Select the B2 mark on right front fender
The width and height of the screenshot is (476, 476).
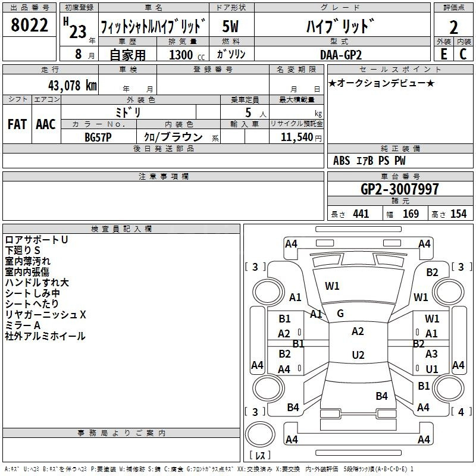[x=432, y=273]
